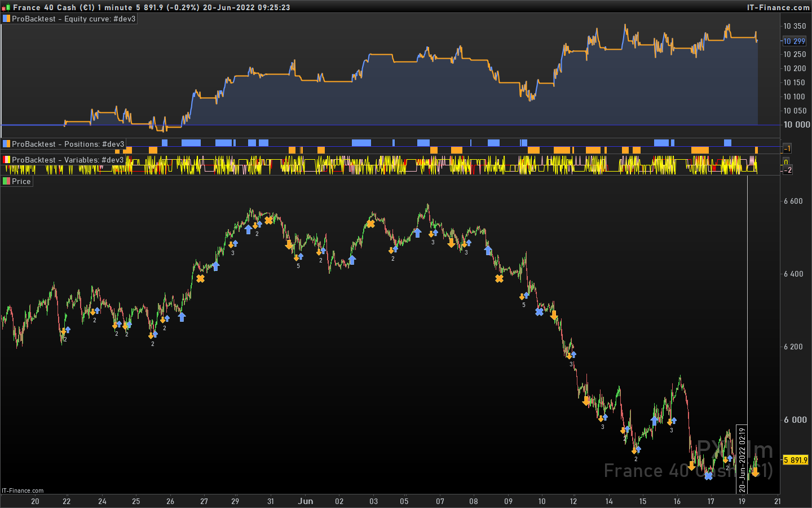Open the IT-Finance.com link at bottom left
812x508 pixels.
coord(23,491)
